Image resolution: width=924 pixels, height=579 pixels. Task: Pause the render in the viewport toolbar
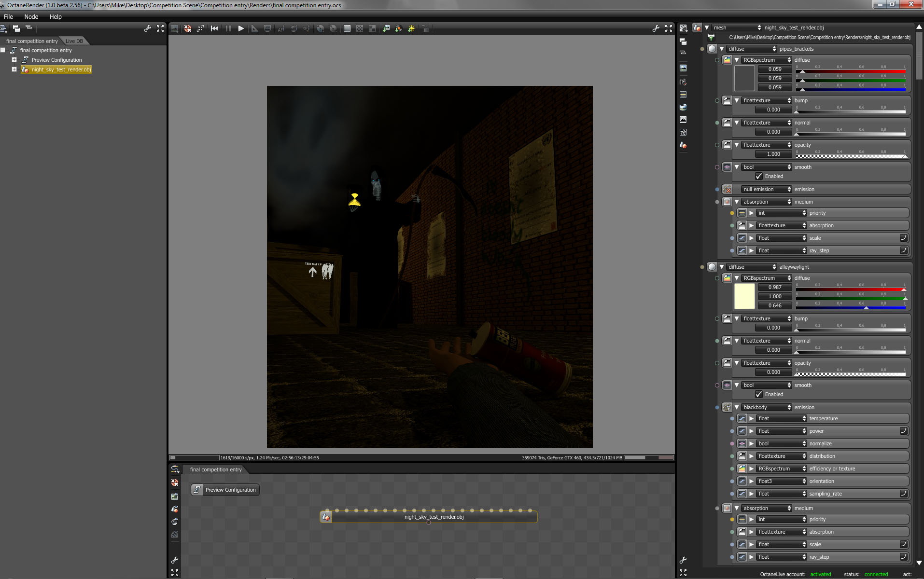point(228,29)
